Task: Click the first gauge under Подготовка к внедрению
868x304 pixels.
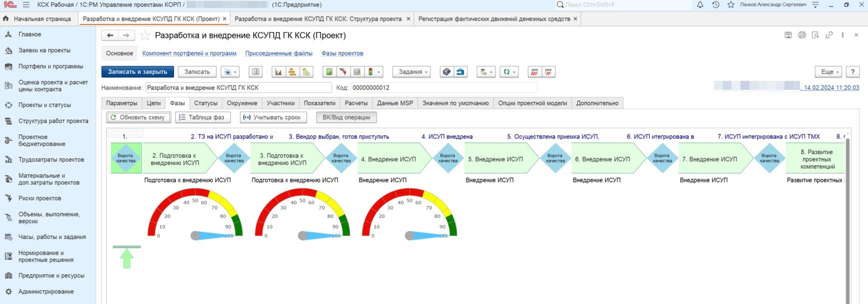Action: pyautogui.click(x=195, y=215)
